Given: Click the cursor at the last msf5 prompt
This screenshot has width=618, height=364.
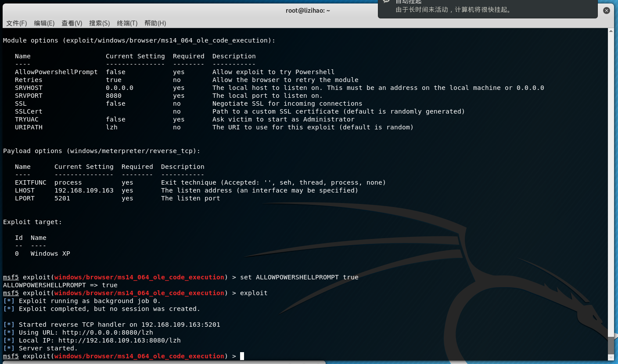Looking at the screenshot, I should coord(242,356).
